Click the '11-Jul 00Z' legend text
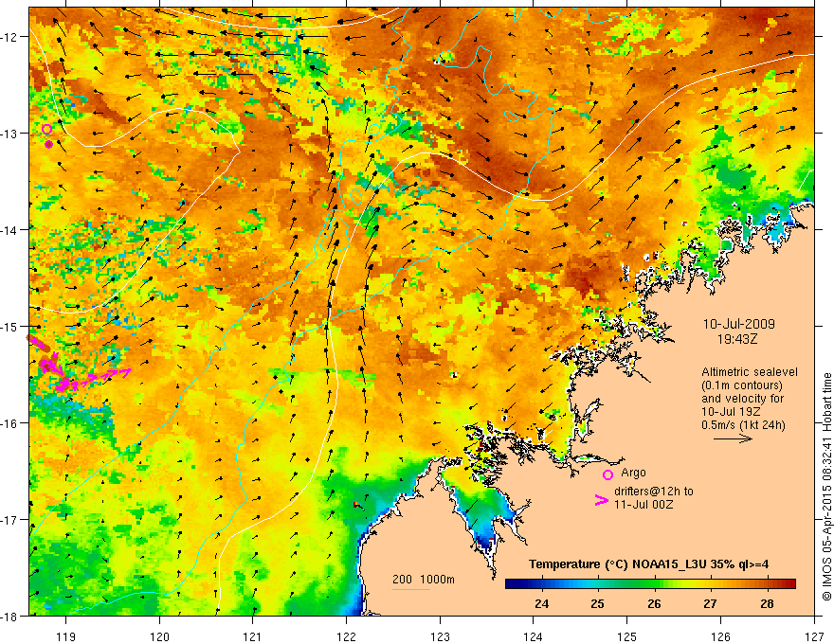Image resolution: width=834 pixels, height=644 pixels. pyautogui.click(x=644, y=504)
